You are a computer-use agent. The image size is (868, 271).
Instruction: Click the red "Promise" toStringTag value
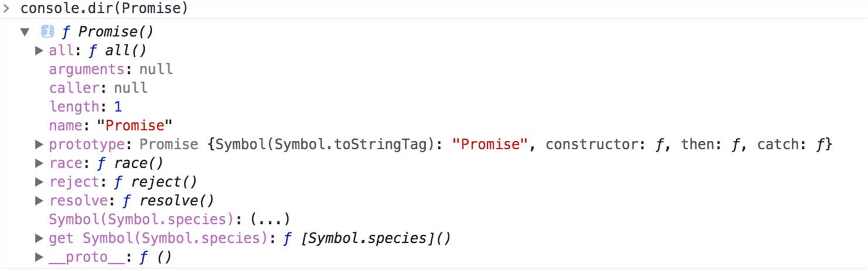pyautogui.click(x=491, y=144)
